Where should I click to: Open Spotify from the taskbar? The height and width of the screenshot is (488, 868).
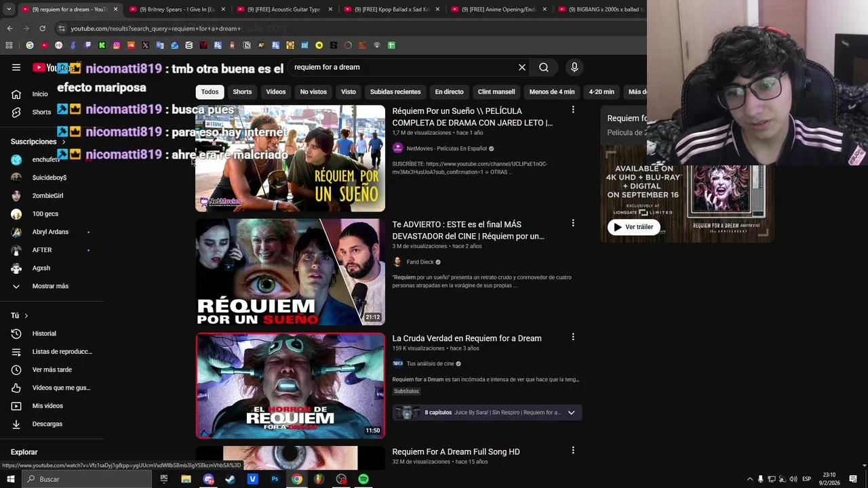pos(363,479)
